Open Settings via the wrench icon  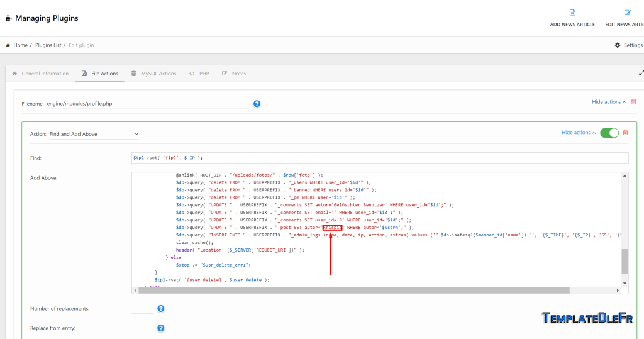[x=618, y=45]
